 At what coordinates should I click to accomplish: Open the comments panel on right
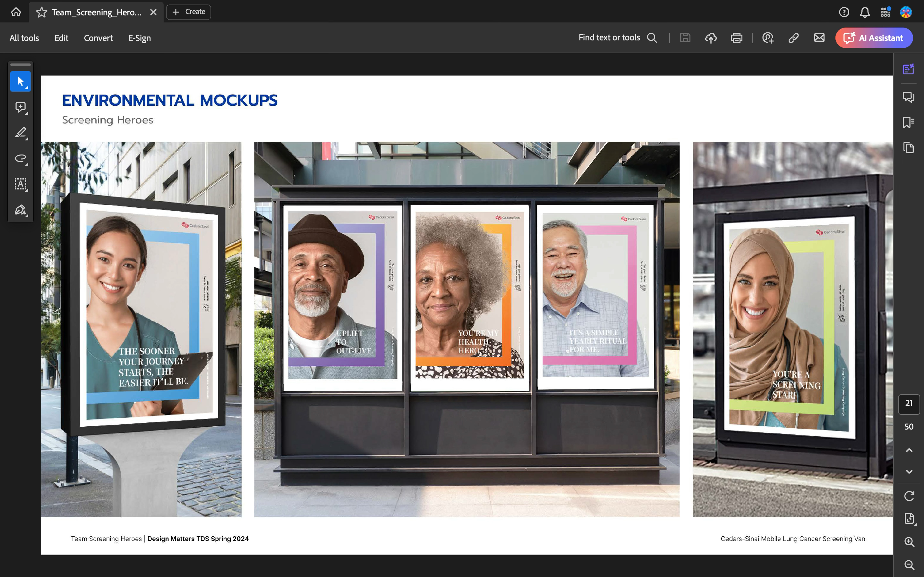pyautogui.click(x=908, y=97)
